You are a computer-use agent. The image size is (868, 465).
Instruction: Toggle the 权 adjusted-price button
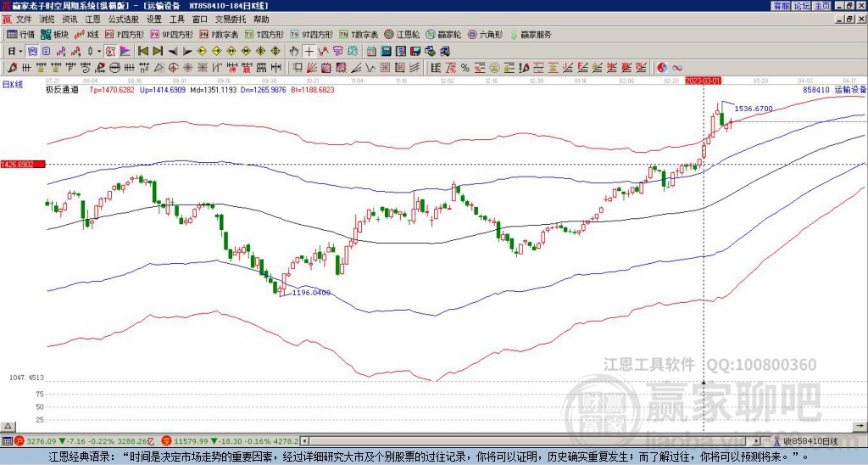(111, 52)
